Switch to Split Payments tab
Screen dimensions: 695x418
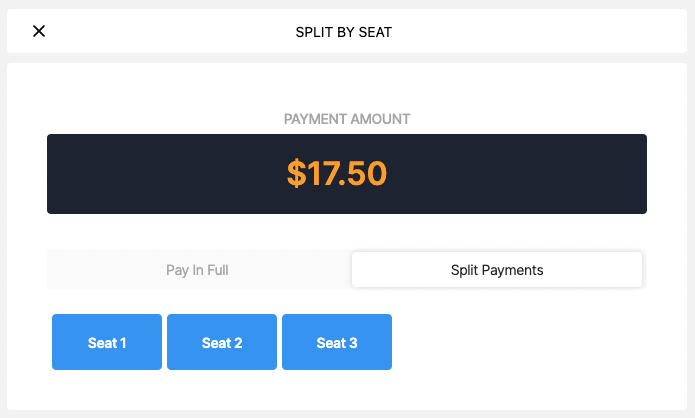(497, 270)
